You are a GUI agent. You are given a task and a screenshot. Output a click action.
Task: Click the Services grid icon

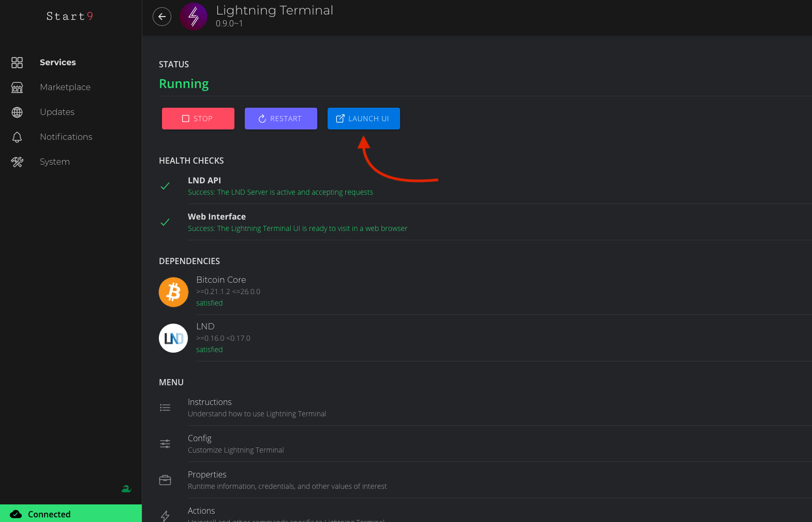17,63
